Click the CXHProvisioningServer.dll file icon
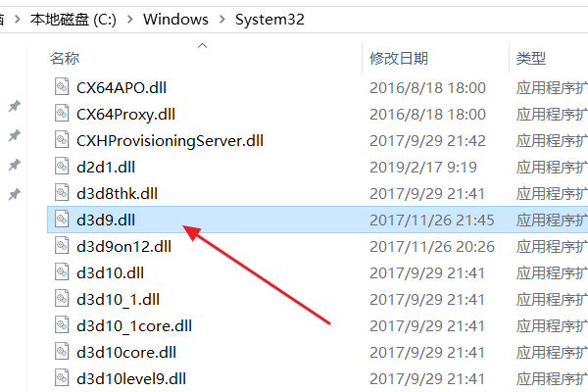 pos(62,140)
